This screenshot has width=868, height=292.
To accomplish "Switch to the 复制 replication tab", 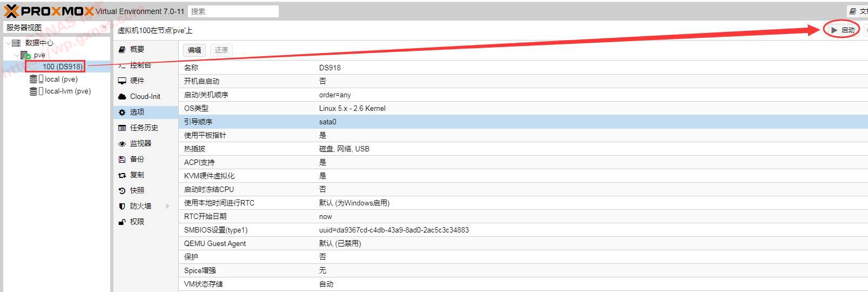I will point(137,175).
